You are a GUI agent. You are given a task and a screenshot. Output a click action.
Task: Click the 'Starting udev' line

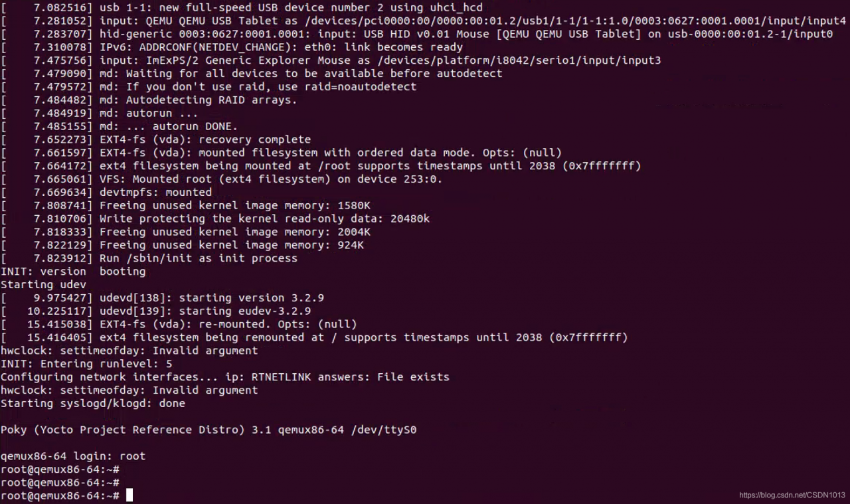44,284
